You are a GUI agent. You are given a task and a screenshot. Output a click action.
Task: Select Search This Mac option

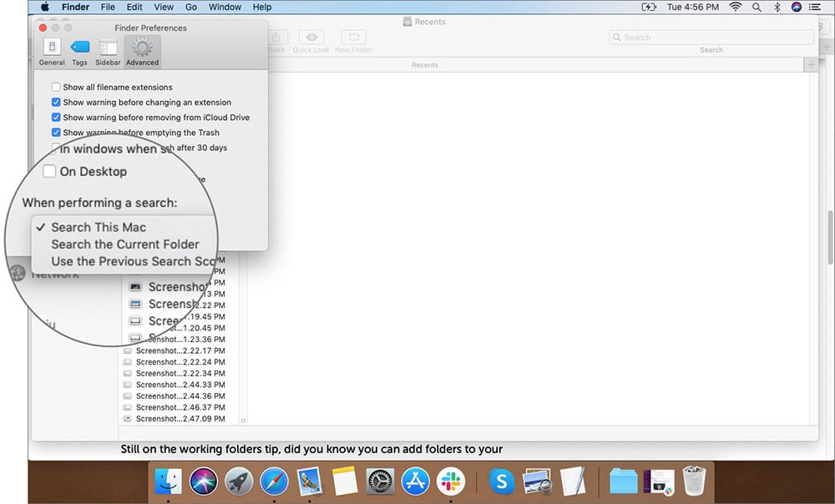98,227
